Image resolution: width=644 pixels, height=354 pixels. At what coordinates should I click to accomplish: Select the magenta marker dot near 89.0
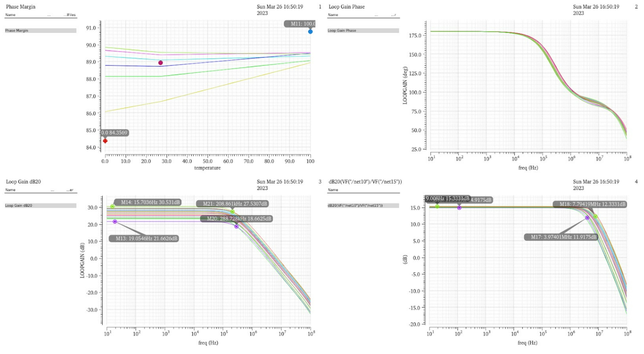coord(160,63)
